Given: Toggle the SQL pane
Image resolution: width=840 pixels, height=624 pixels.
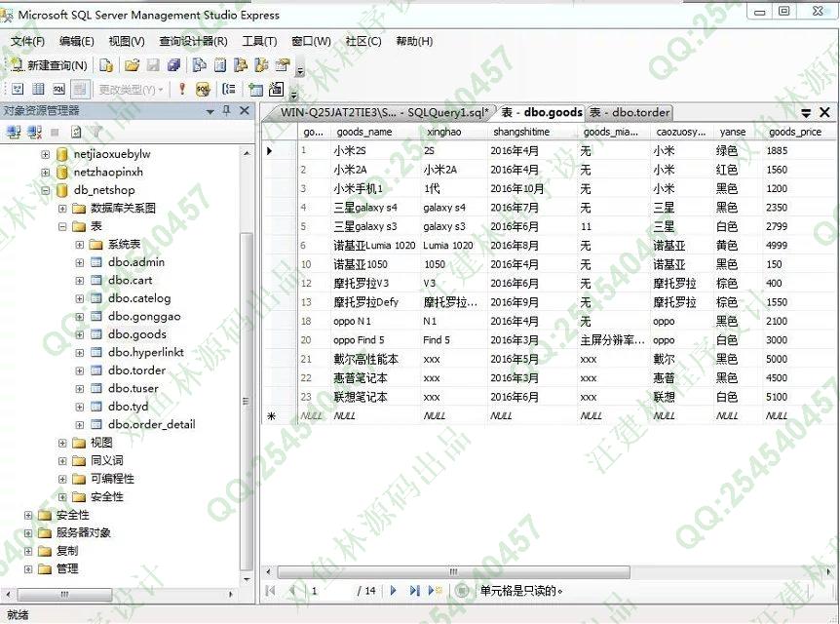Looking at the screenshot, I should pyautogui.click(x=58, y=89).
